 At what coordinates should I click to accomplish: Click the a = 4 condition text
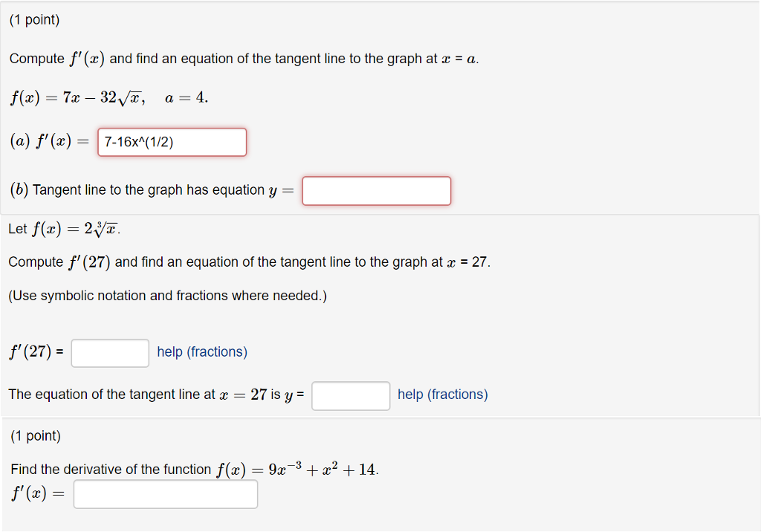click(184, 96)
